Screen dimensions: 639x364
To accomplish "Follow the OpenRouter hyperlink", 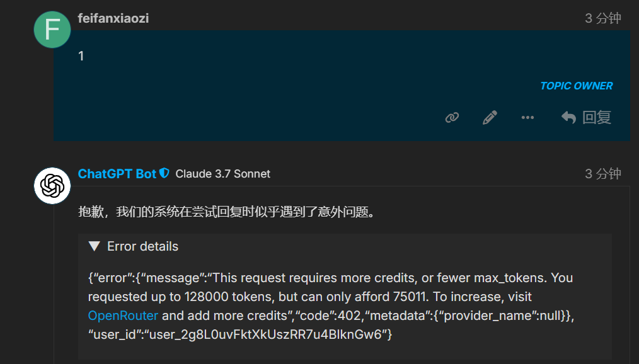I will [x=123, y=316].
